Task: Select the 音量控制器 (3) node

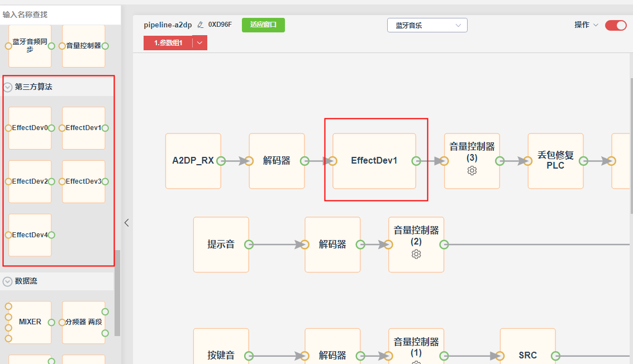Action: tap(472, 161)
